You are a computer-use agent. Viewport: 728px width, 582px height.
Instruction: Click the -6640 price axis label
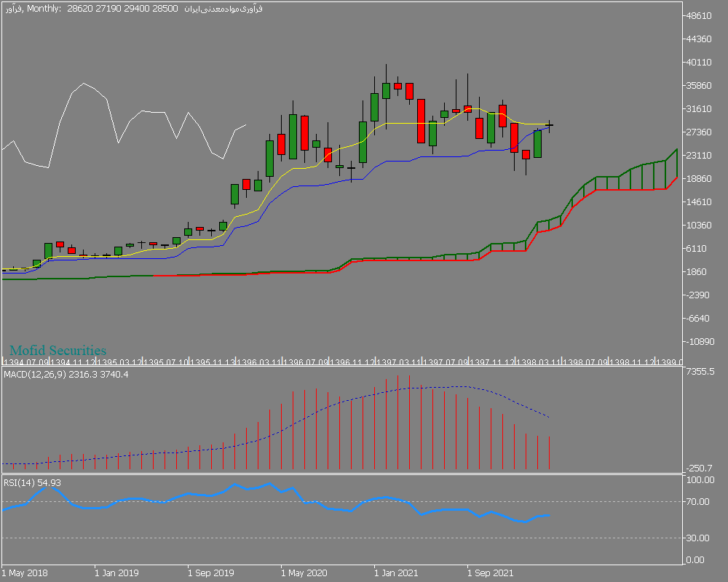pos(699,319)
